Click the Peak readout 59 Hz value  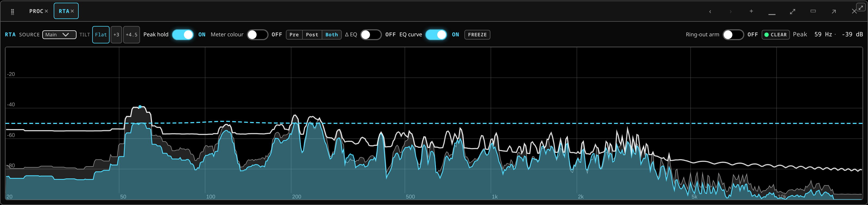(x=823, y=34)
